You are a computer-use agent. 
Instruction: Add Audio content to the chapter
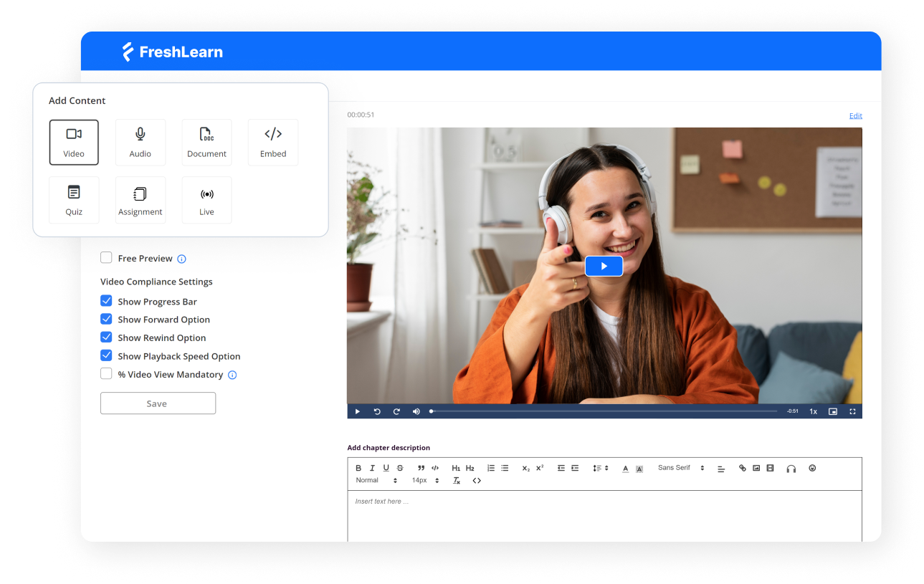[140, 141]
